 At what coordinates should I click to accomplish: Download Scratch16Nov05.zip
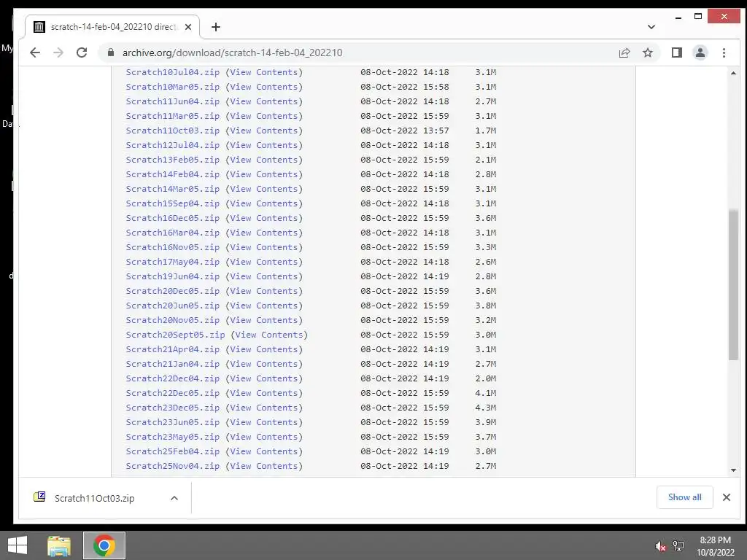coord(172,247)
